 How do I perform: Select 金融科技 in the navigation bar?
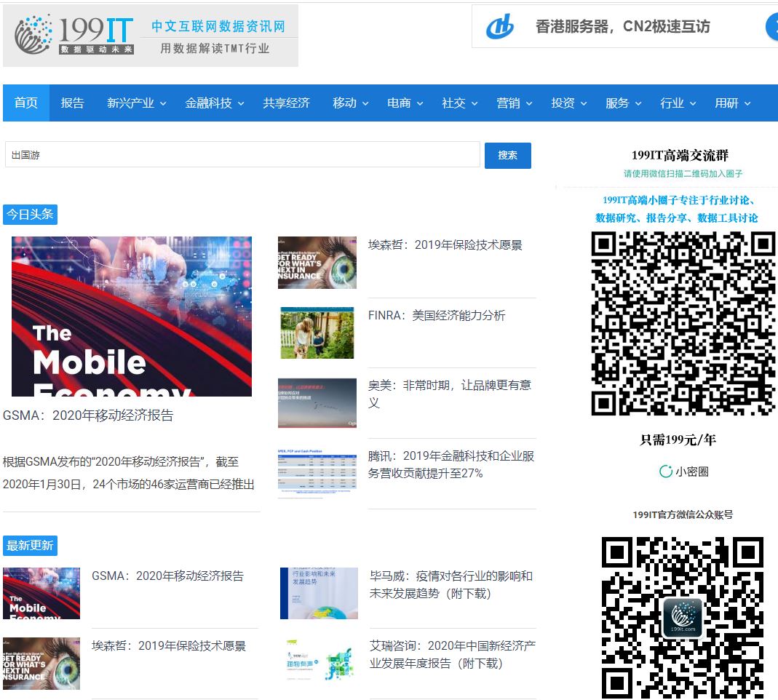tap(208, 103)
